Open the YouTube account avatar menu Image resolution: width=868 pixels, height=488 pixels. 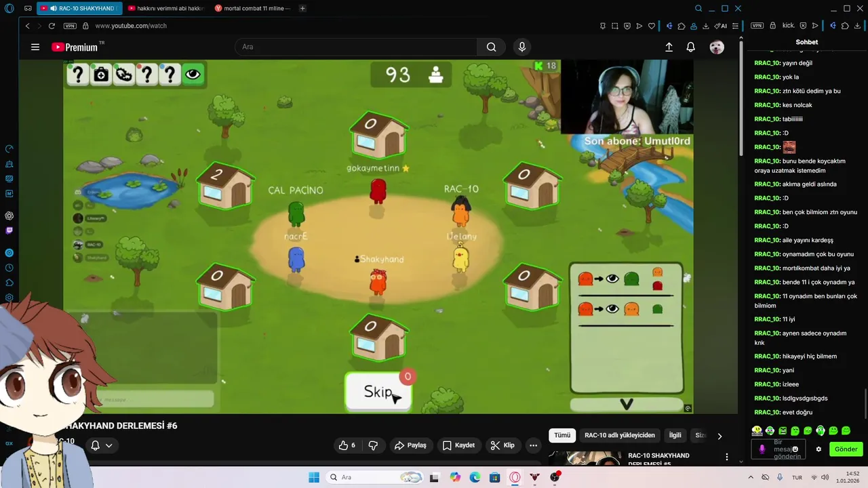(x=717, y=47)
